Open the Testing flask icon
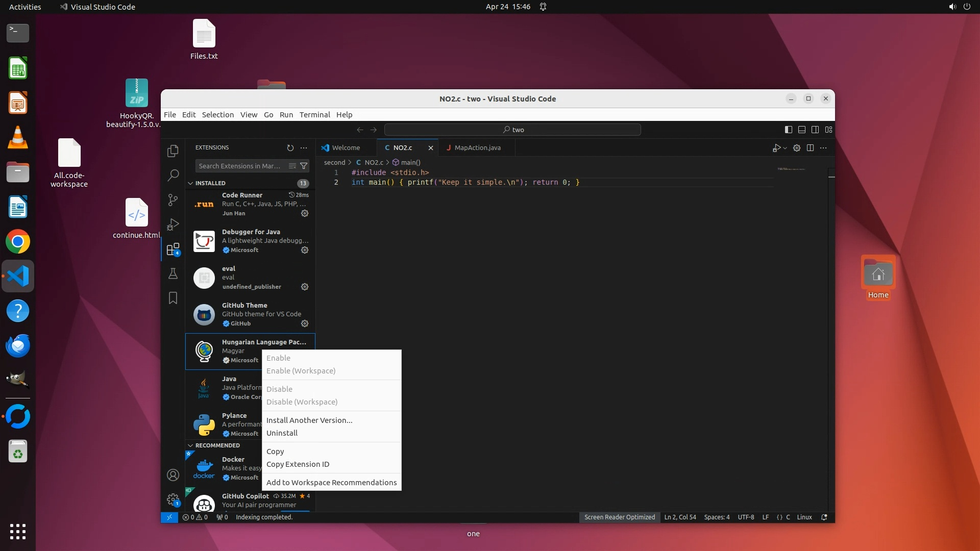 click(173, 274)
